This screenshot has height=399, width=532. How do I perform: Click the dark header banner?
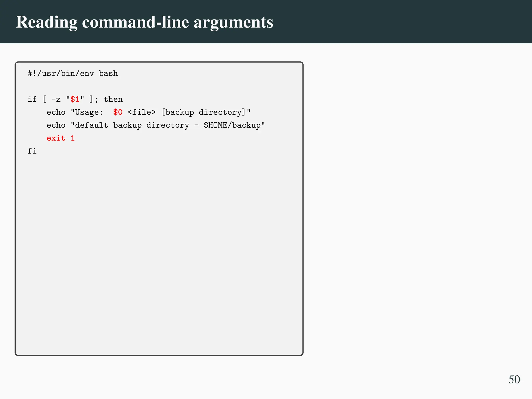pyautogui.click(x=390, y=22)
